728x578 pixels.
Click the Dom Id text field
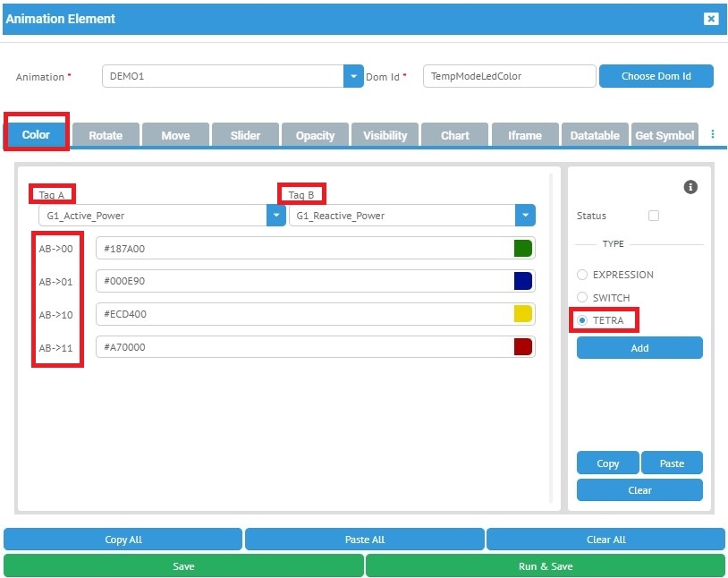509,76
